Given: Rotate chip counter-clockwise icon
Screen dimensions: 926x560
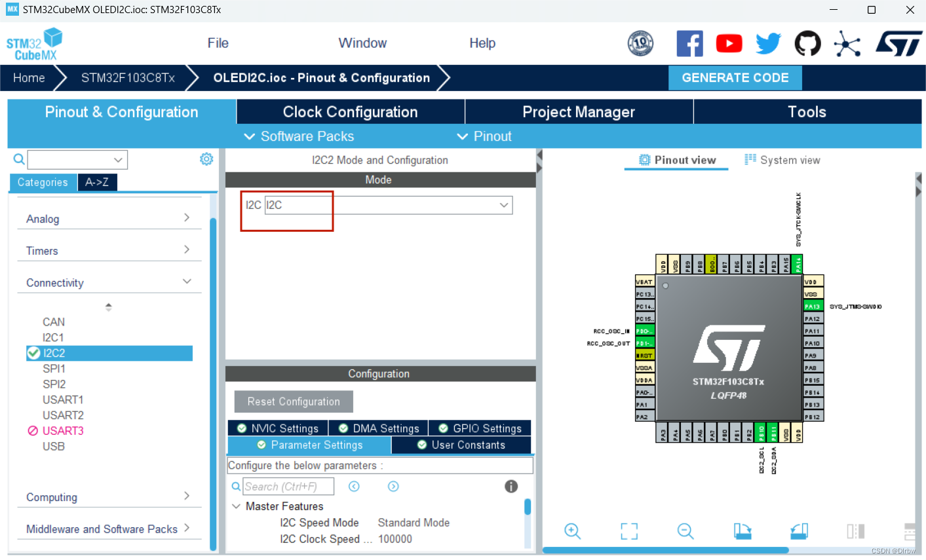Looking at the screenshot, I should [799, 531].
